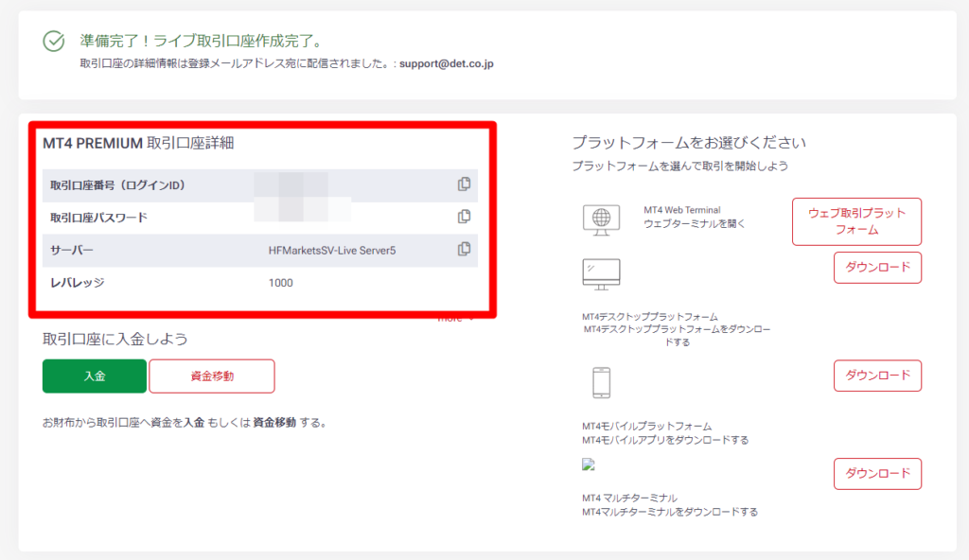Click the サーバー row label
The height and width of the screenshot is (560, 969).
click(72, 251)
